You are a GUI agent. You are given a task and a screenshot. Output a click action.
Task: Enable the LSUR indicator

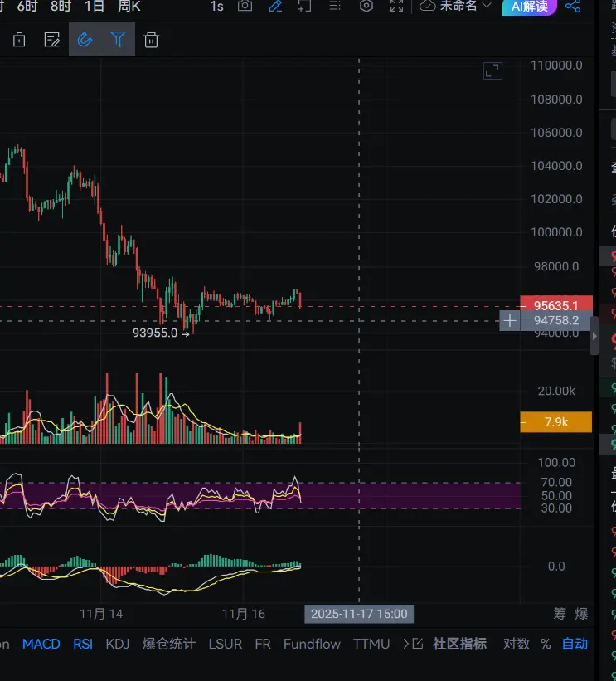[226, 644]
